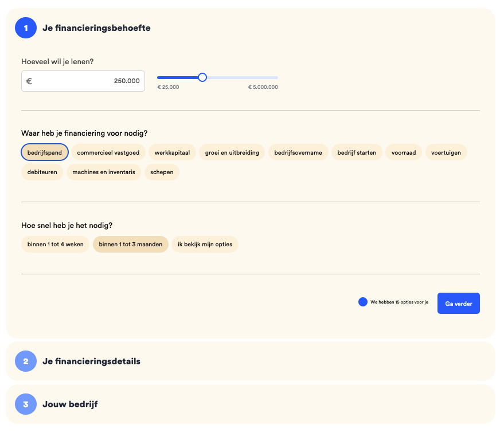The height and width of the screenshot is (433, 504).
Task: Choose machines en inventaris option
Action: [x=104, y=172]
